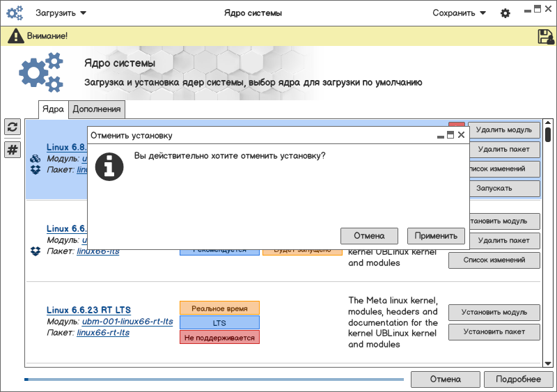This screenshot has height=392, width=557.
Task: Click the package icon next to linux66-lts
Action: pyautogui.click(x=36, y=251)
